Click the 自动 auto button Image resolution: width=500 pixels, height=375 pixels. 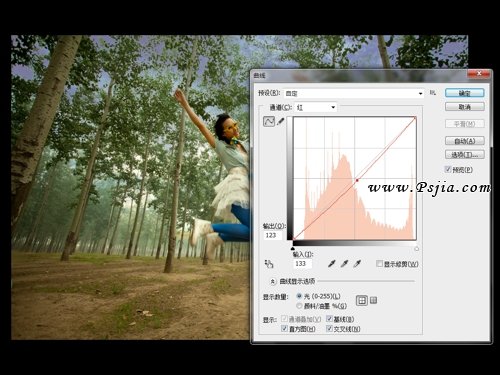click(x=465, y=141)
